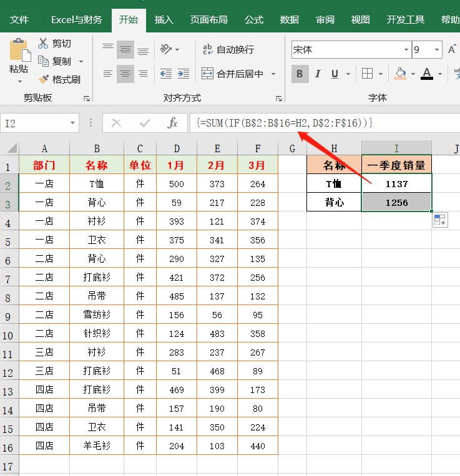This screenshot has width=460, height=476.
Task: Select column D header
Action: coord(177,148)
